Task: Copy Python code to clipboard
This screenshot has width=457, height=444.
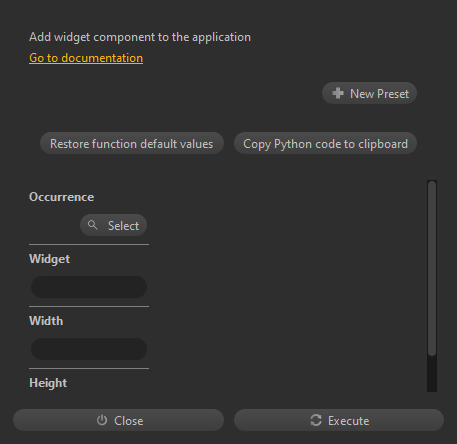Action: pyautogui.click(x=325, y=143)
